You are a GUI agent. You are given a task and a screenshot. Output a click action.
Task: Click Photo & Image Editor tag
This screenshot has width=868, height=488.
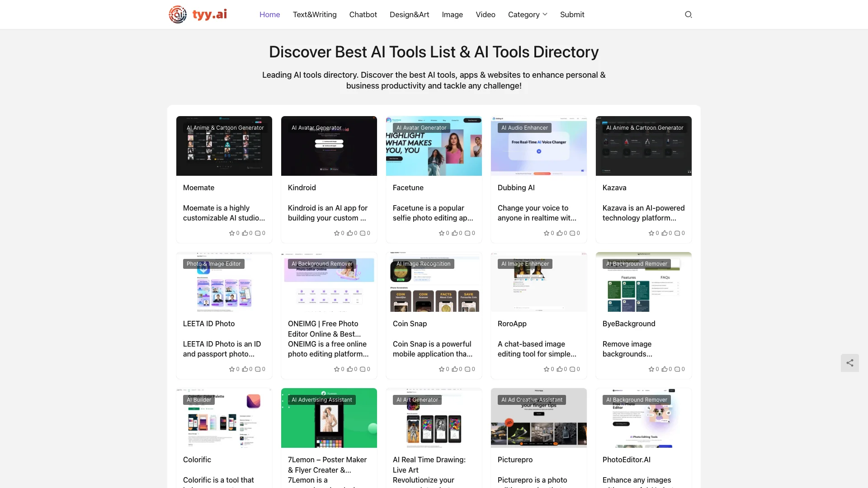pos(214,264)
